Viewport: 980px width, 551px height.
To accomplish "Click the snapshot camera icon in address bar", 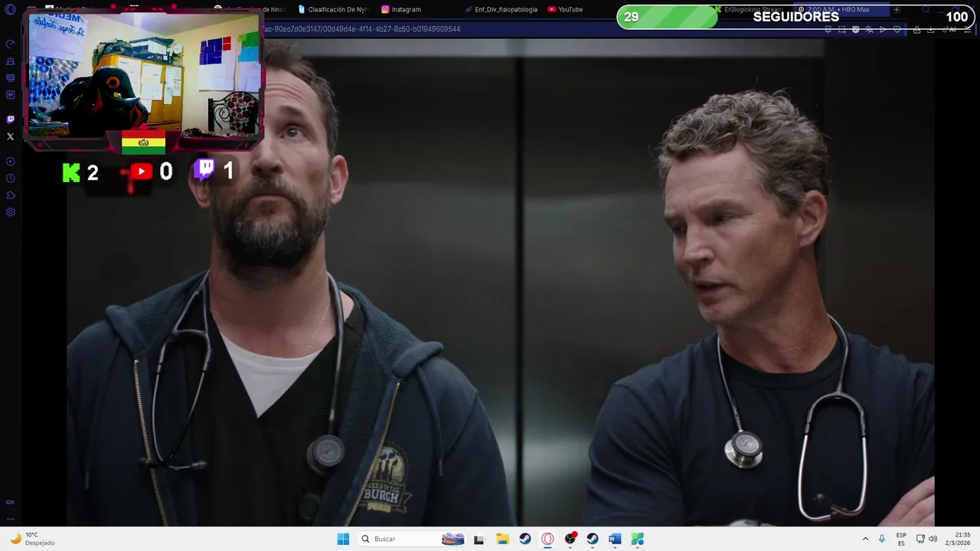I will [x=841, y=29].
